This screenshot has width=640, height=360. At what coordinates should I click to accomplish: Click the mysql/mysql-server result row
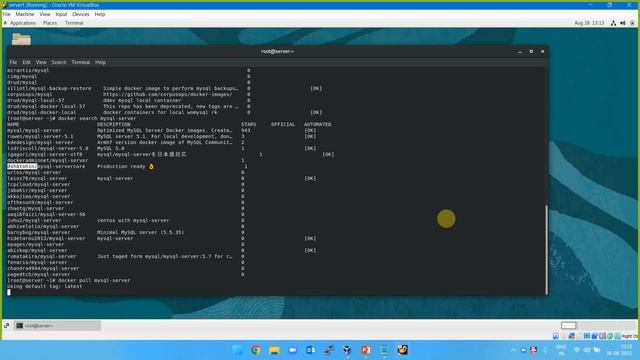click(x=162, y=131)
